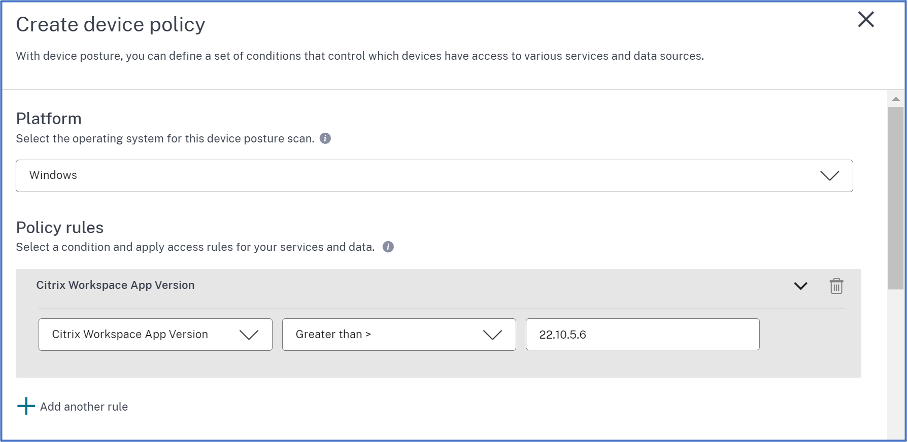Open the Citrix Workspace App Version condition dropdown
The width and height of the screenshot is (908, 442).
coord(155,334)
